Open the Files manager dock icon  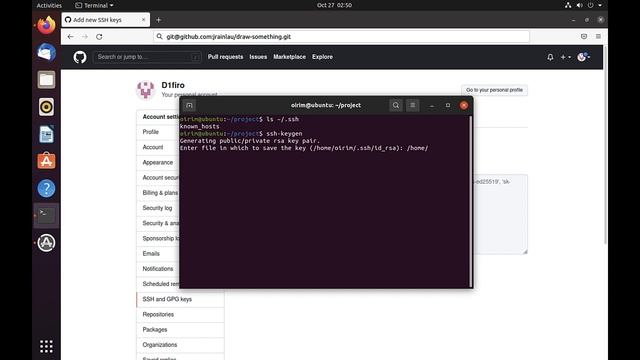(46, 80)
